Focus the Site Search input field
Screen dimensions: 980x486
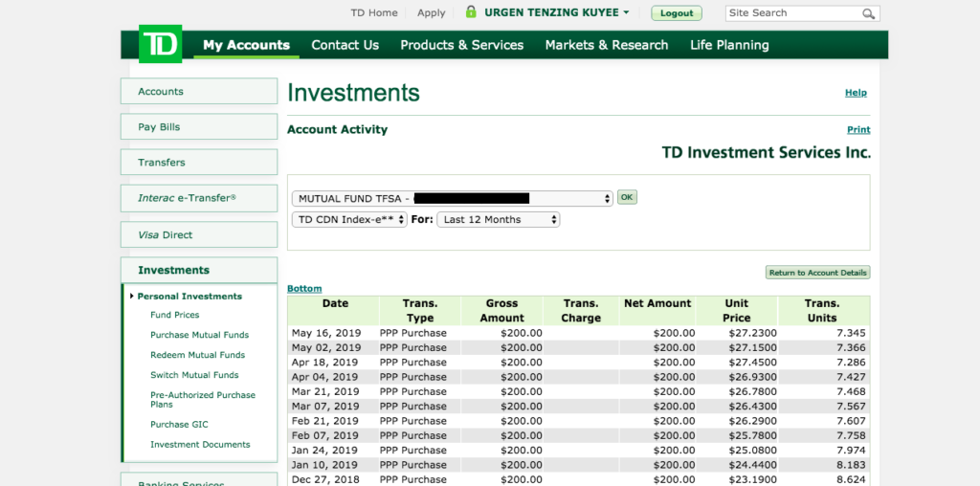click(792, 13)
